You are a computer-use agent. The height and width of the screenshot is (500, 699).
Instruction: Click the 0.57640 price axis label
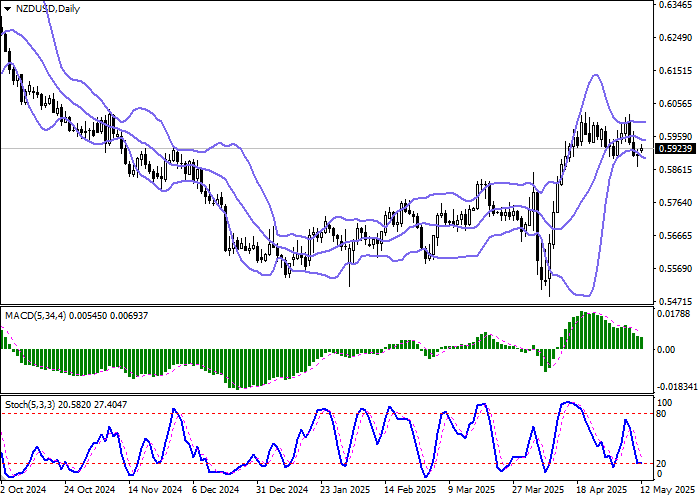(676, 203)
